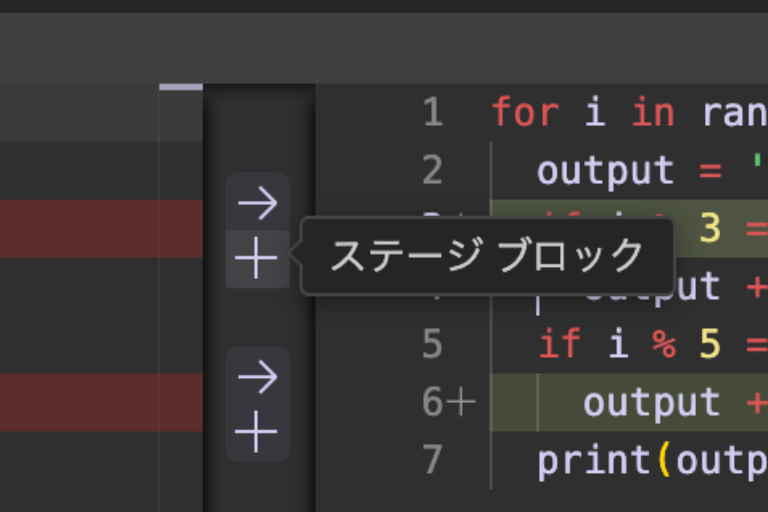Click the 'print(outp' code on line 7
The height and width of the screenshot is (512, 768).
650,460
